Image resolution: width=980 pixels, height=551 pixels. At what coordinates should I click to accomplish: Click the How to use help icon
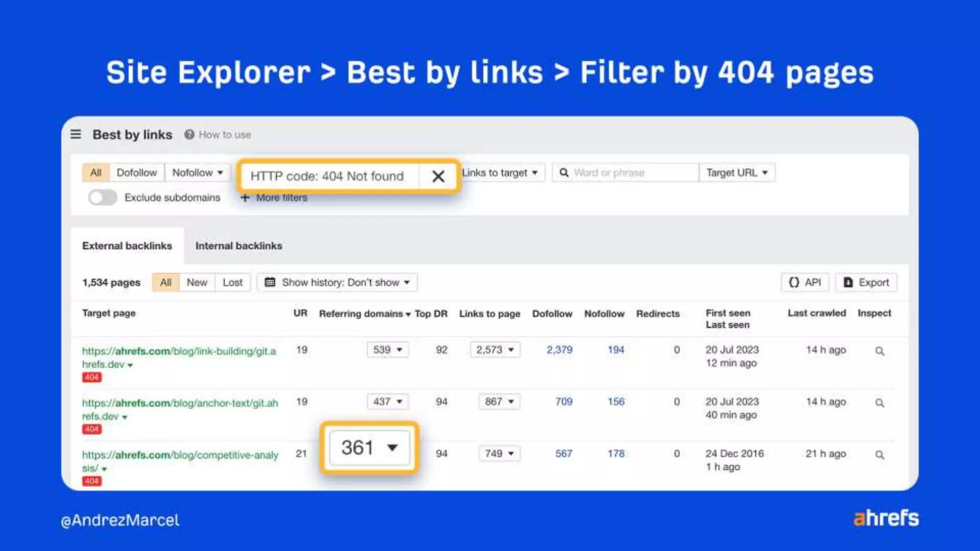[189, 134]
